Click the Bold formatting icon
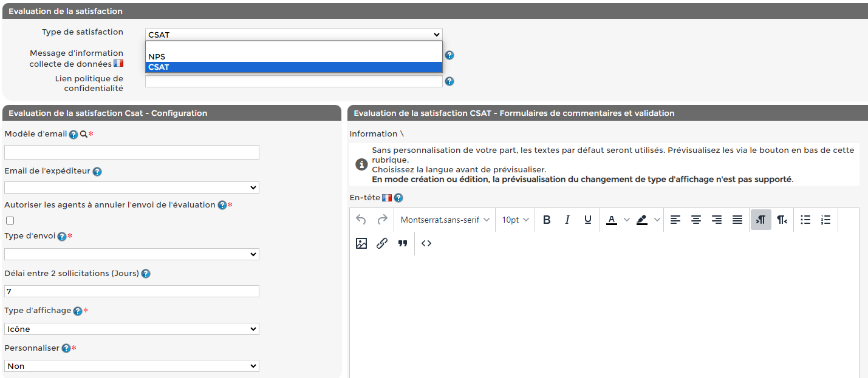This screenshot has width=868, height=378. click(547, 220)
